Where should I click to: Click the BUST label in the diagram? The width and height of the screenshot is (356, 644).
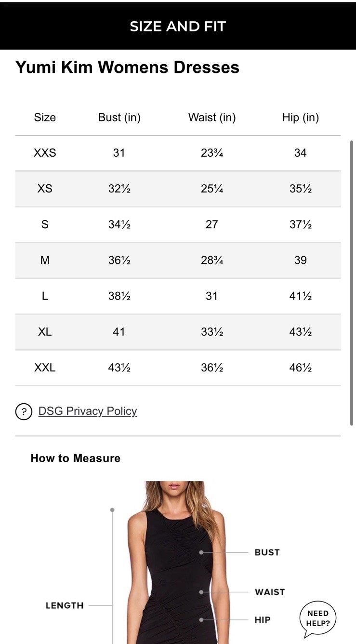coord(267,552)
